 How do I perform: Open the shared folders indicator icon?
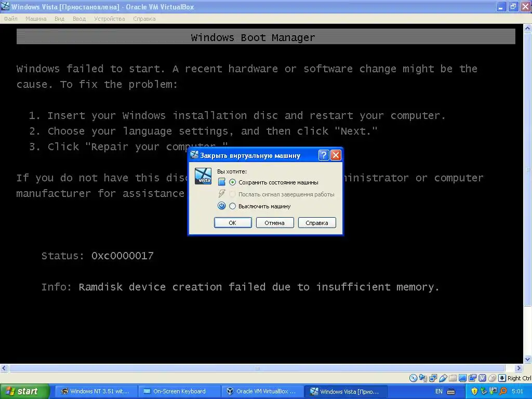[453, 378]
